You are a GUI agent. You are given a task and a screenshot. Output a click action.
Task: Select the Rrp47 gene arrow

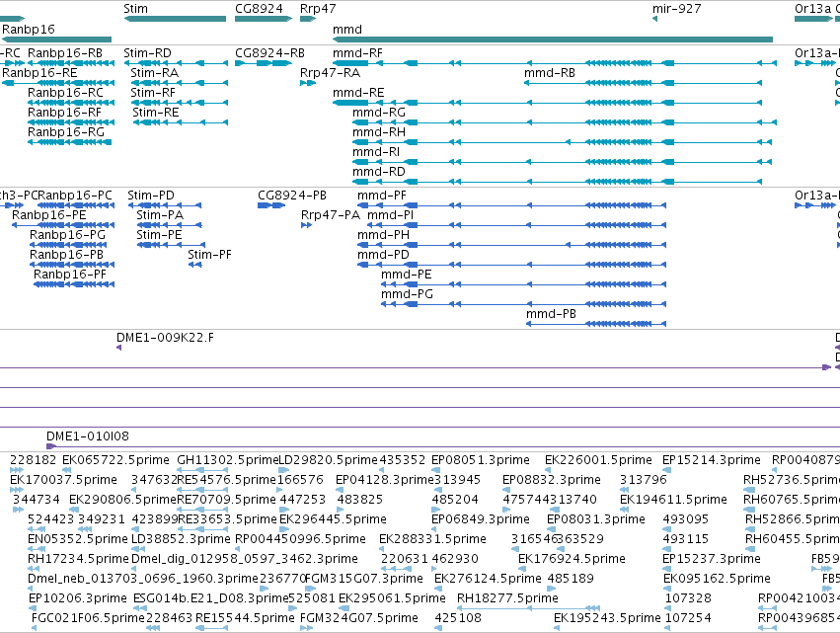308,19
